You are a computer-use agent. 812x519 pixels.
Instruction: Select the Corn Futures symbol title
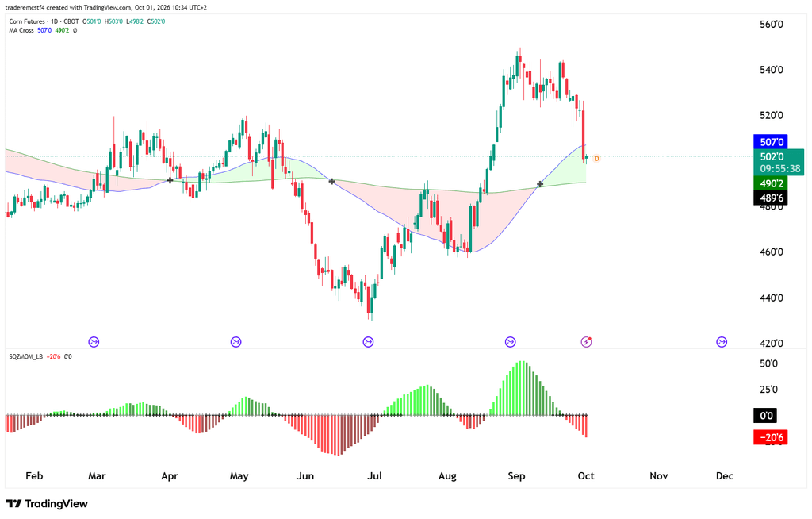point(27,21)
